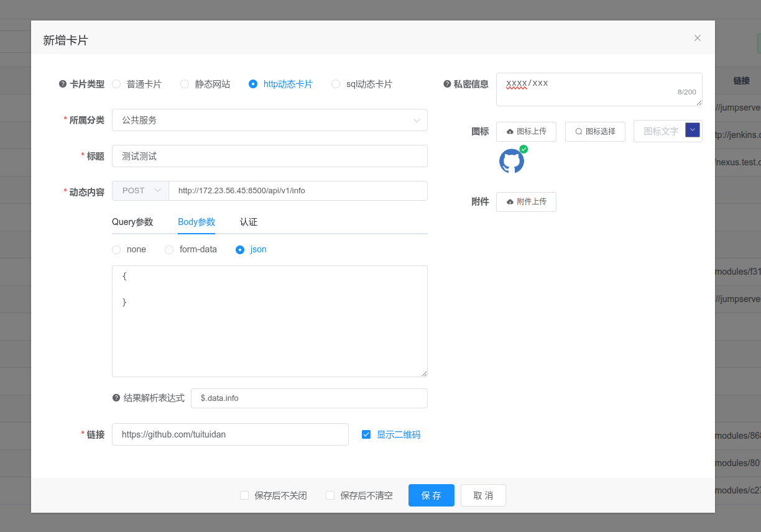
Task: Enable 保存后不关闭 checkbox
Action: pos(244,496)
